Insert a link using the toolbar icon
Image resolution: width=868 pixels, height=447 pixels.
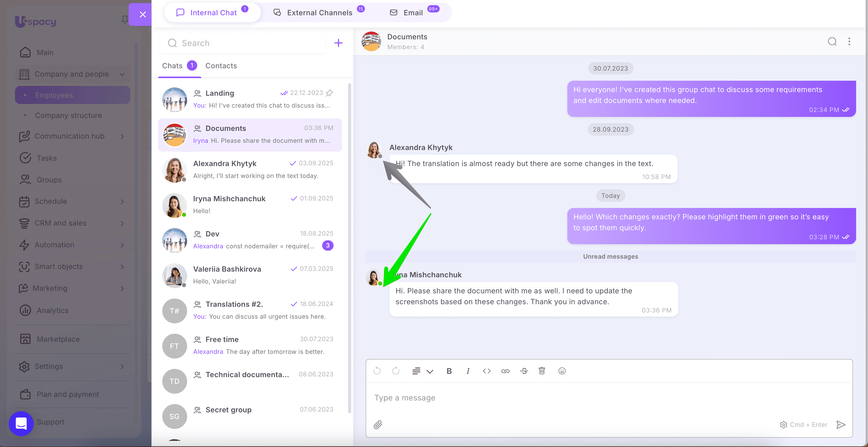pos(505,371)
